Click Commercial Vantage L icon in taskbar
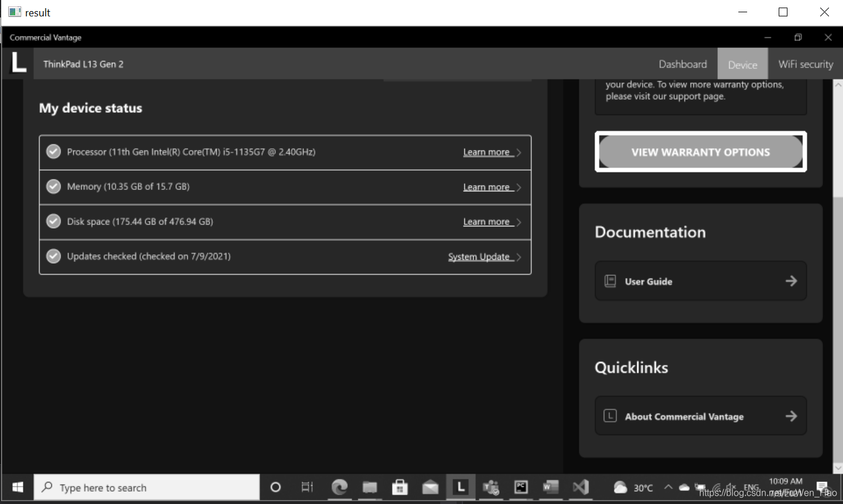Viewport: 843px width, 504px height. pyautogui.click(x=461, y=487)
